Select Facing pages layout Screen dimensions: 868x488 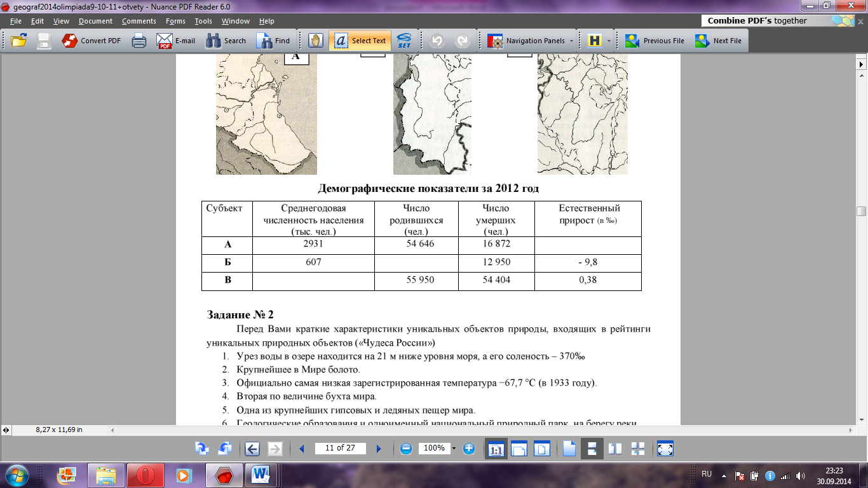pos(615,449)
